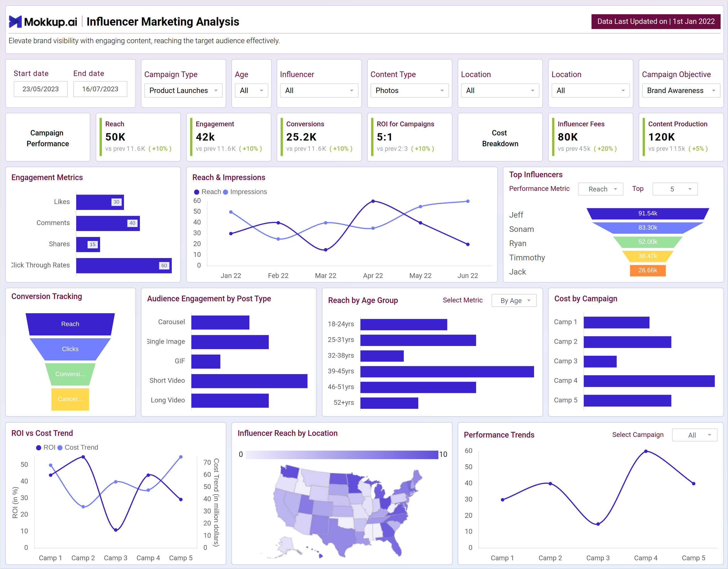Viewport: 728px width, 569px height.
Task: Click the 39-45yrs reach bar
Action: tap(447, 372)
